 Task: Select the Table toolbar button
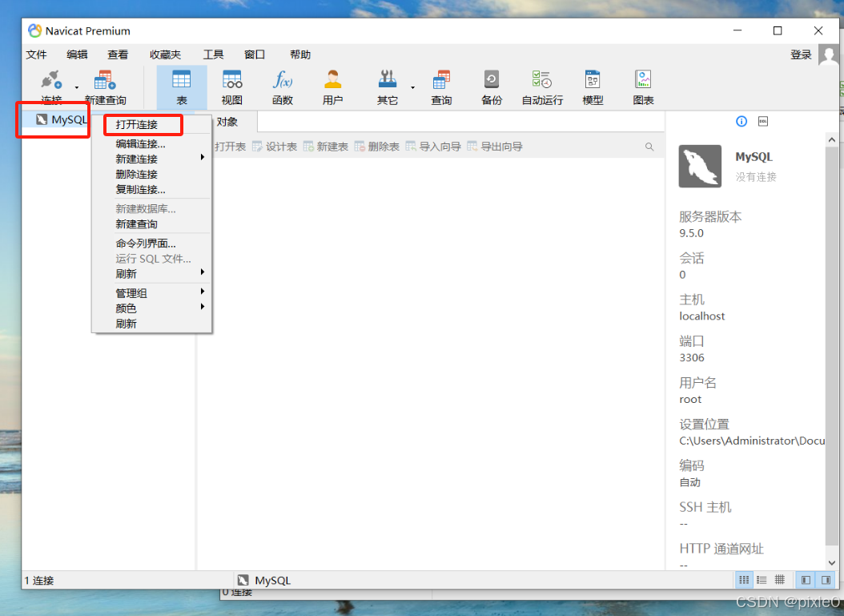coord(182,88)
